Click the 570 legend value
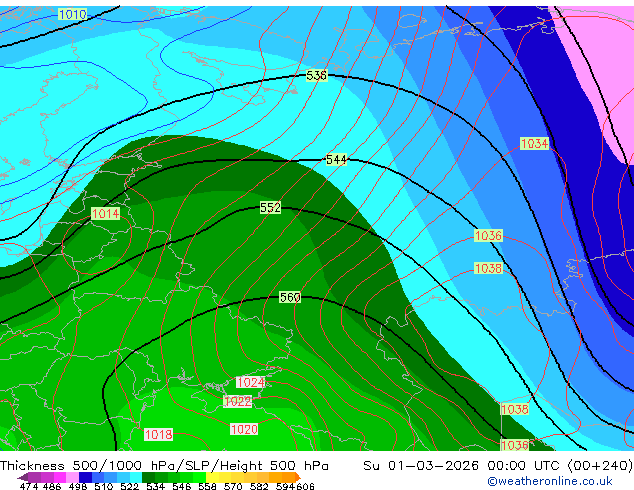This screenshot has width=634, height=490. (233, 486)
